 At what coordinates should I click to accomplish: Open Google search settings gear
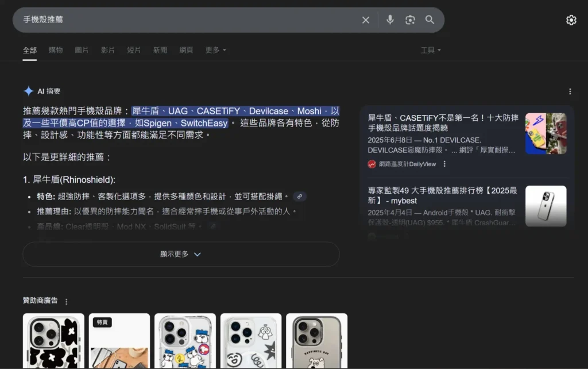click(571, 20)
